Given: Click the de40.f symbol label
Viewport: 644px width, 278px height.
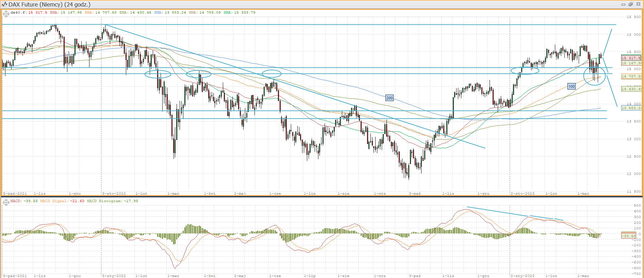Looking at the screenshot, I should 18,13.
